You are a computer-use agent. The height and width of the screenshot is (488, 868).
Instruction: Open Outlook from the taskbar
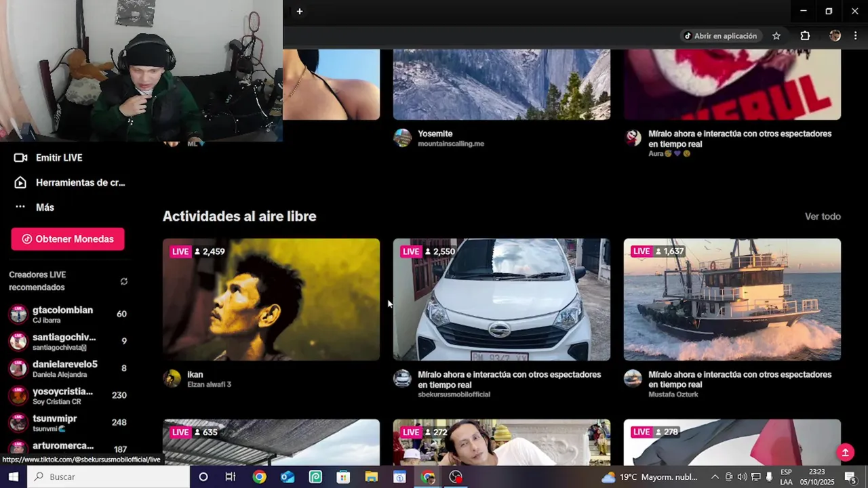click(288, 477)
